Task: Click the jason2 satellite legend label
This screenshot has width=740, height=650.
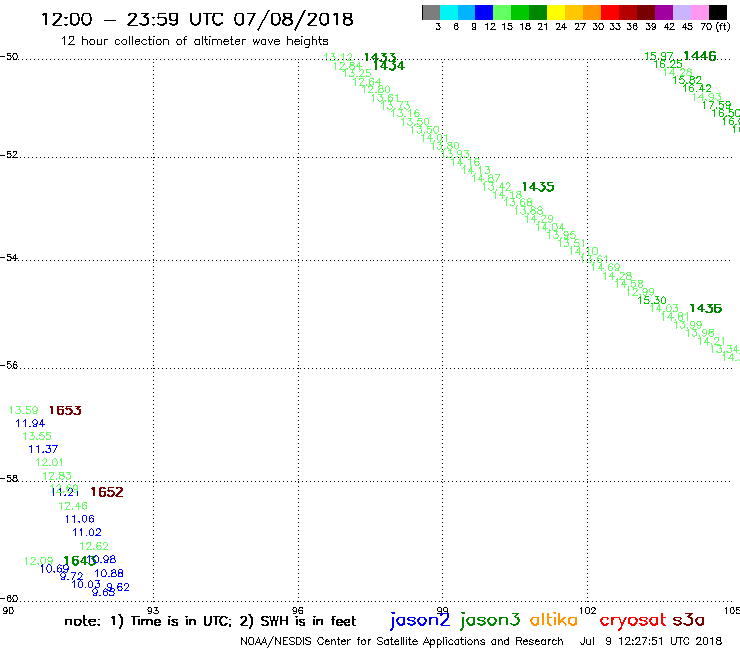Action: point(420,621)
